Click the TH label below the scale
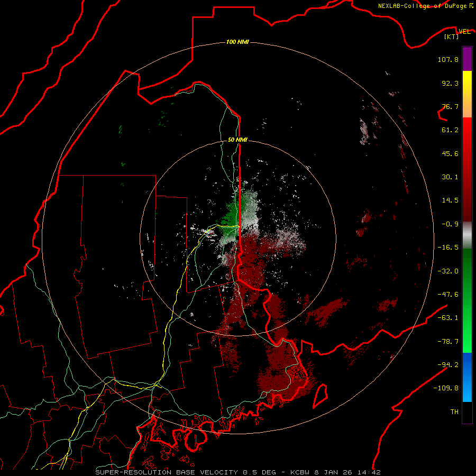 454,412
